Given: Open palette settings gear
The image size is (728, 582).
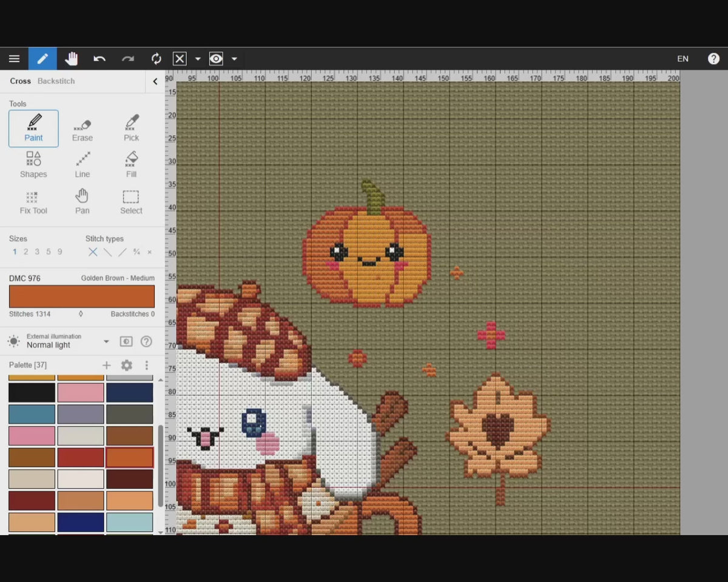Looking at the screenshot, I should pos(126,365).
